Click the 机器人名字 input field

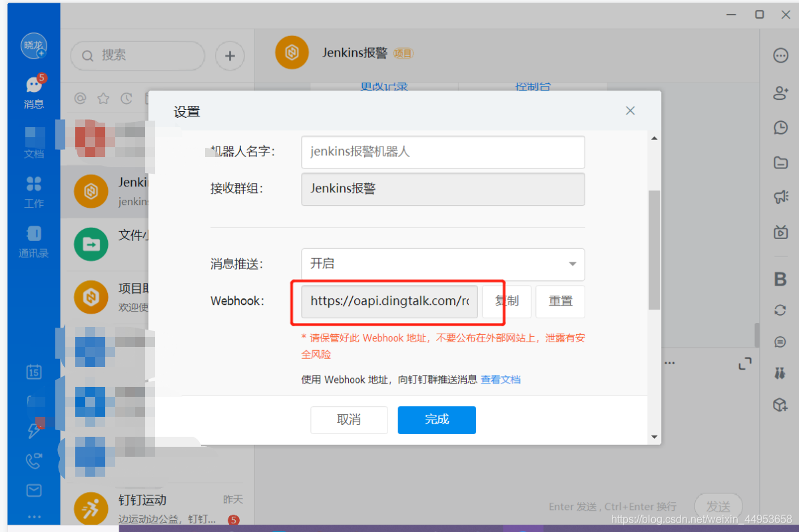pos(443,152)
